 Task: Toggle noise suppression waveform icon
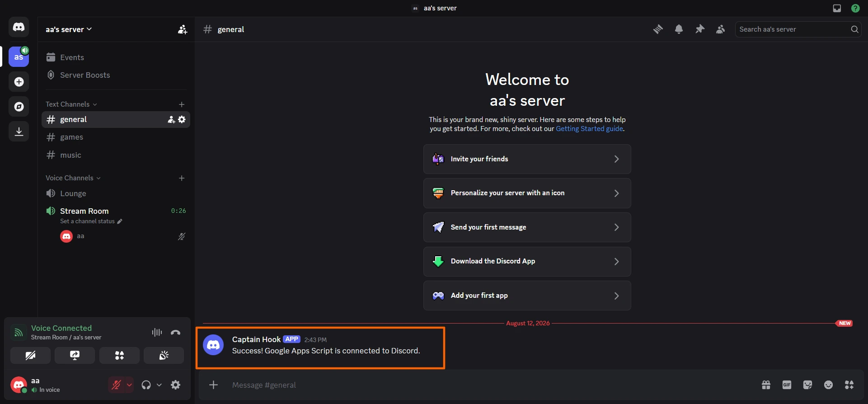[157, 332]
